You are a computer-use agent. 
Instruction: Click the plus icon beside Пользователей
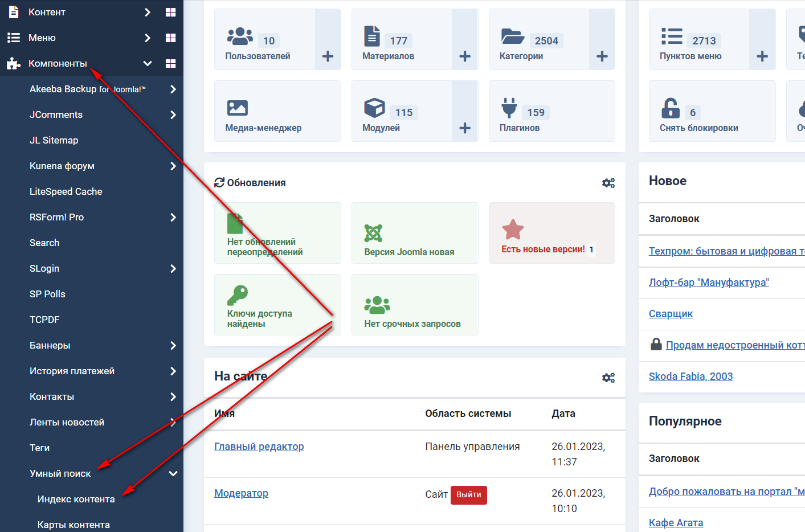tap(328, 56)
